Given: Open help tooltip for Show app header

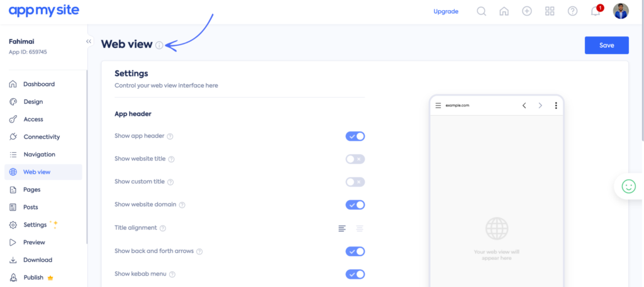Looking at the screenshot, I should [170, 137].
